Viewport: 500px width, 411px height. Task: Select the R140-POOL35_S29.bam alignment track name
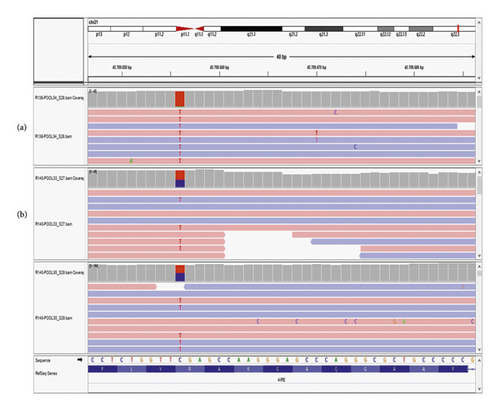coord(54,318)
